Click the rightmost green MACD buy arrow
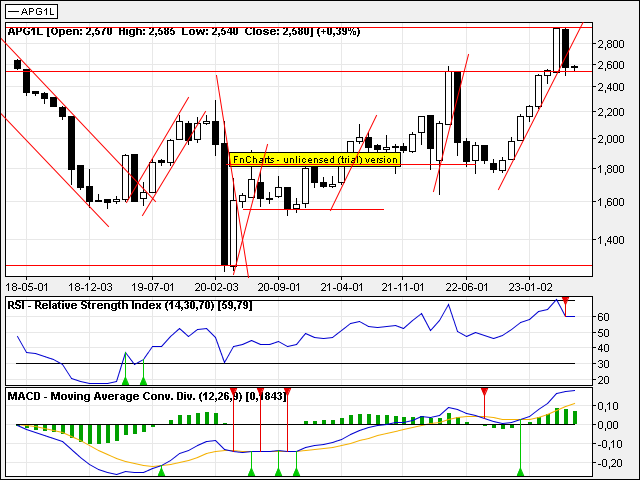Viewport: 640px width, 480px height. pos(520,472)
